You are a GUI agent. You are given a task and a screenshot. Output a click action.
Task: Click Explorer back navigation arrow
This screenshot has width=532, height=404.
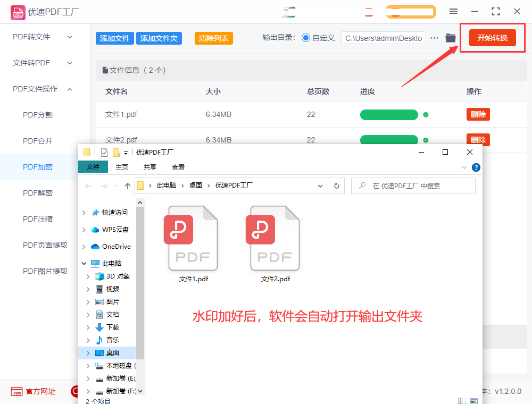[88, 186]
